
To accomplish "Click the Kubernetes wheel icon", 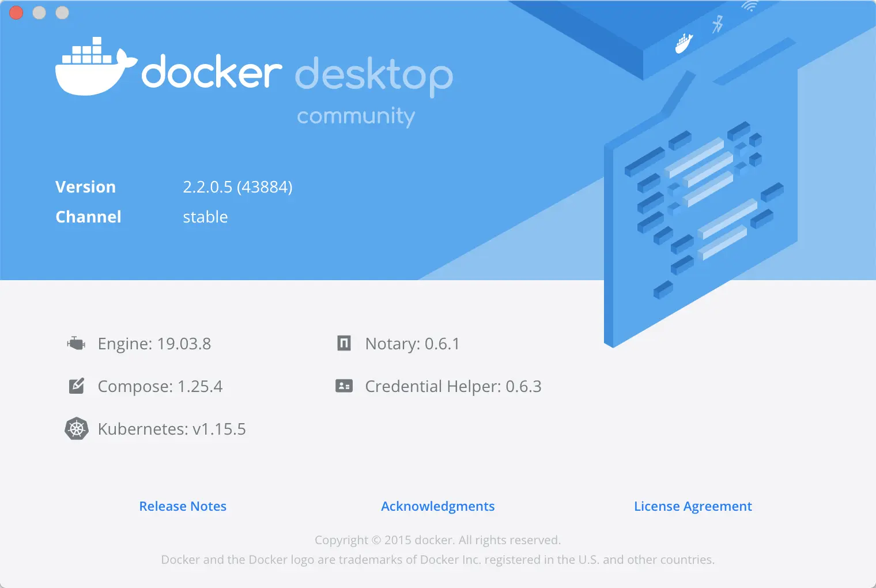I will pyautogui.click(x=77, y=429).
